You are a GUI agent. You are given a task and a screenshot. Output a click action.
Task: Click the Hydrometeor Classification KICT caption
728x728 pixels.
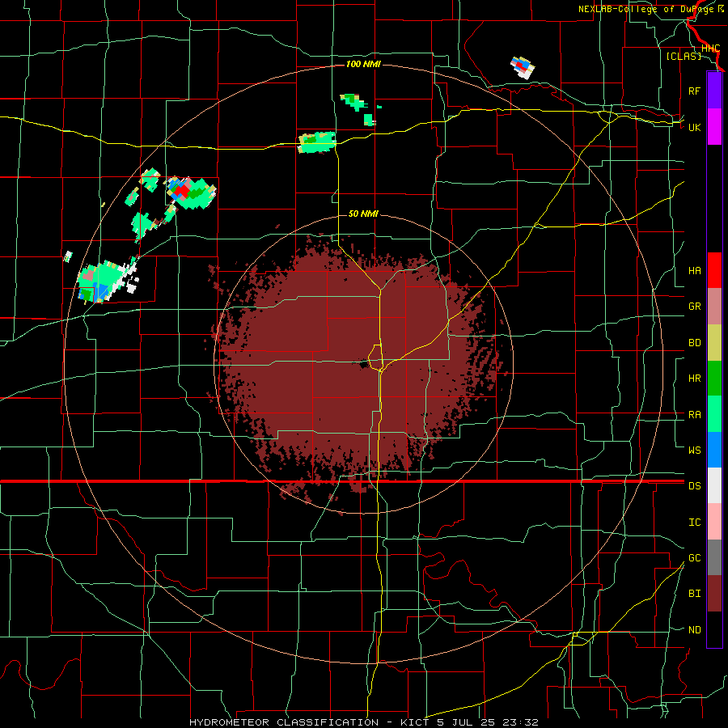364,722
